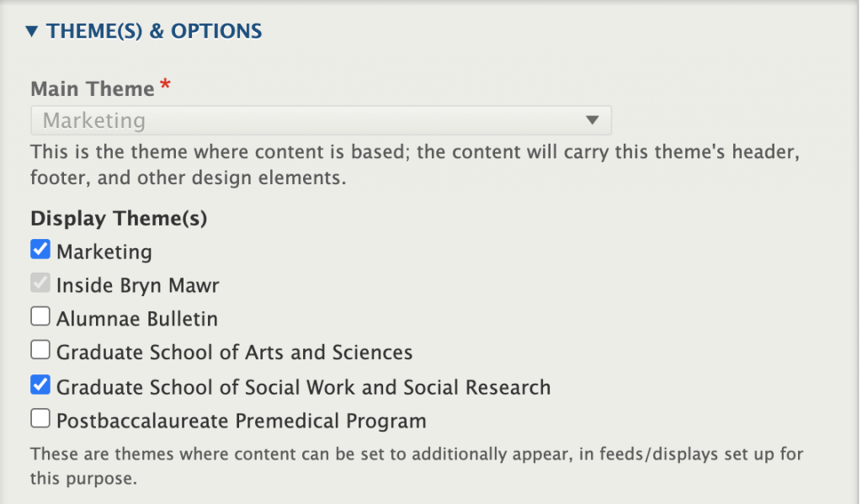
Task: Open the Main Theme dropdown showing Marketing
Action: tap(320, 120)
